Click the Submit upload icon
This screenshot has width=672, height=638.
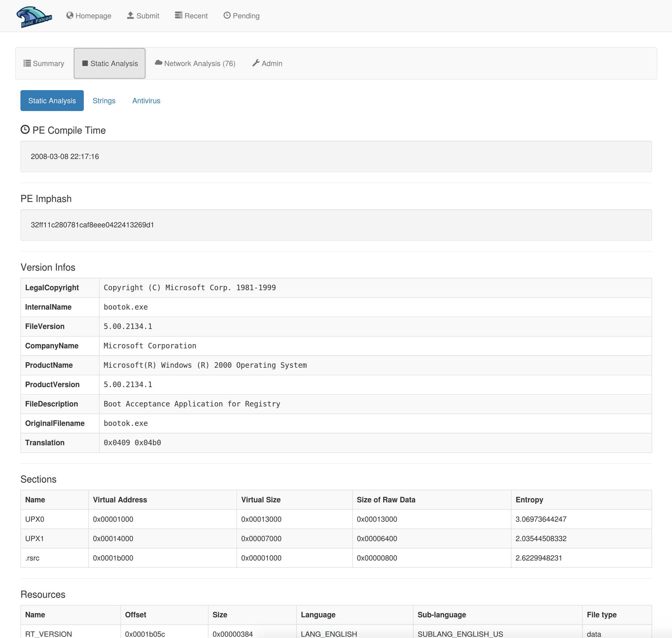pyautogui.click(x=130, y=15)
